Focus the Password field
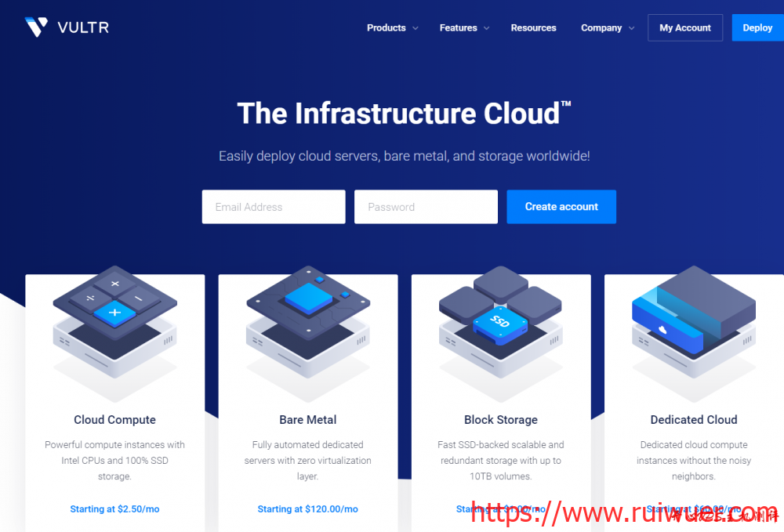 tap(426, 206)
